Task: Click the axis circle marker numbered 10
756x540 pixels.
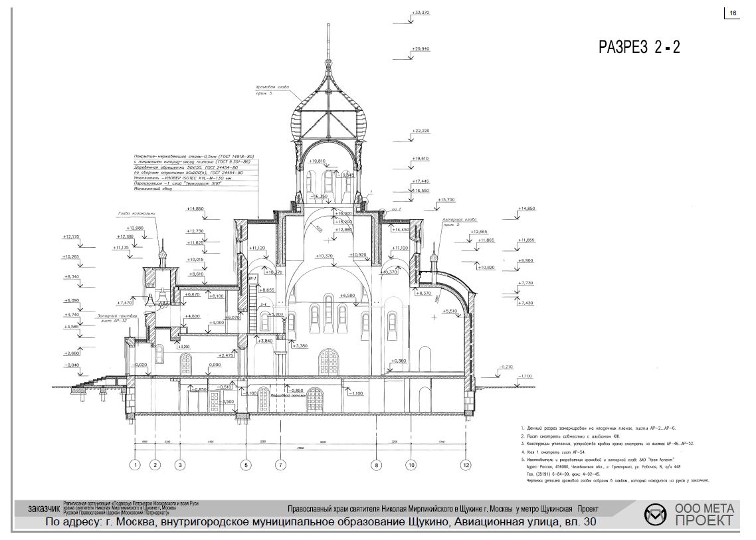Action: tap(411, 465)
